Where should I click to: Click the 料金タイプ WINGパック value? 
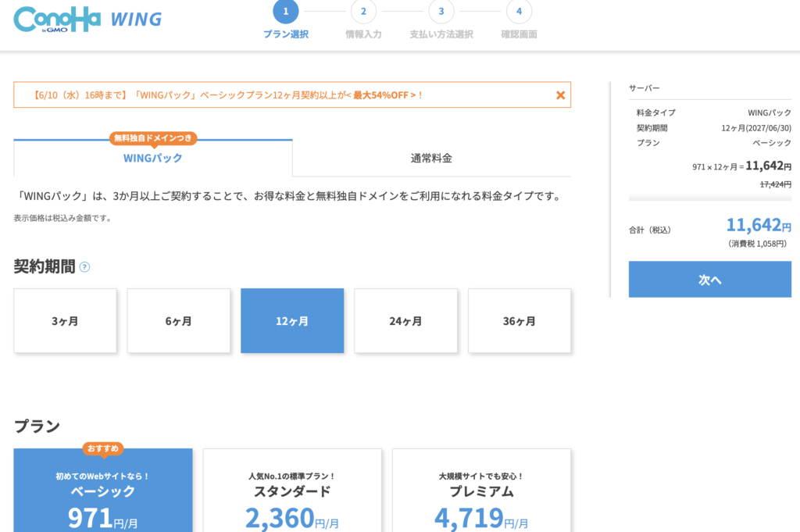tap(770, 112)
